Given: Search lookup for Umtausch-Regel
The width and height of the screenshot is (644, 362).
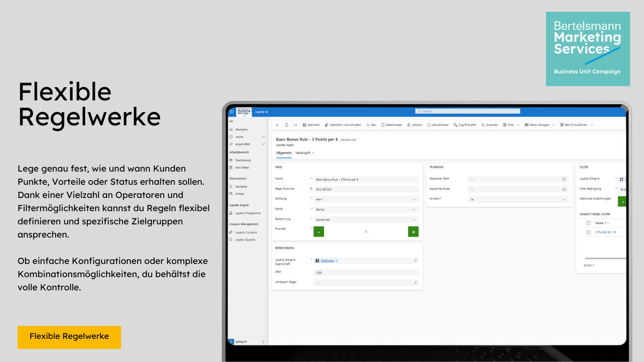Looking at the screenshot, I should (415, 283).
